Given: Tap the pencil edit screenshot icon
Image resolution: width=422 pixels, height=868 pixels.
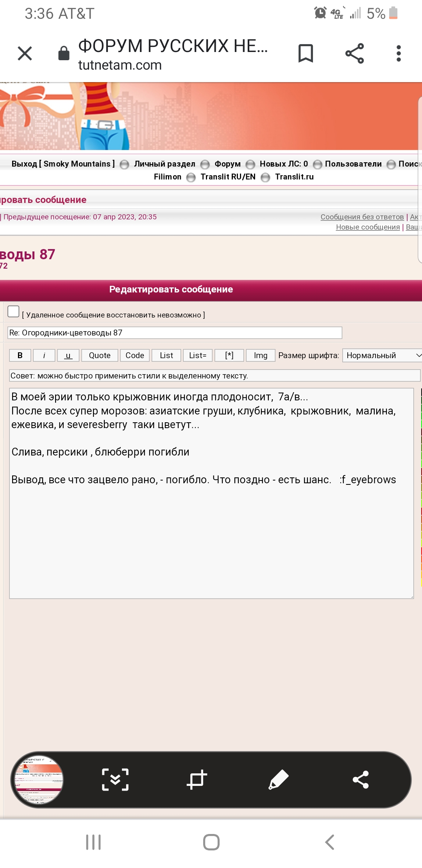Looking at the screenshot, I should point(279,780).
